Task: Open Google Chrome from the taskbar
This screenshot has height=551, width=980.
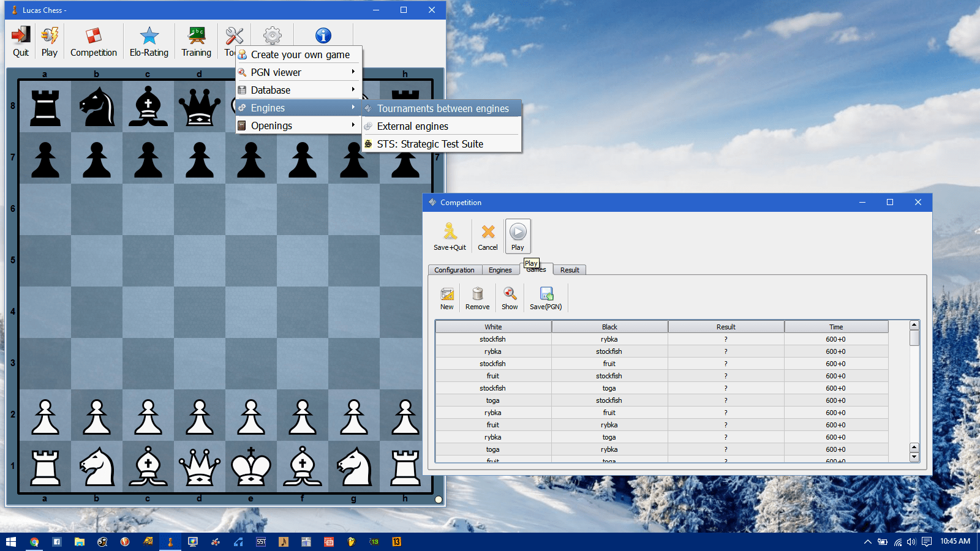Action: (x=34, y=542)
